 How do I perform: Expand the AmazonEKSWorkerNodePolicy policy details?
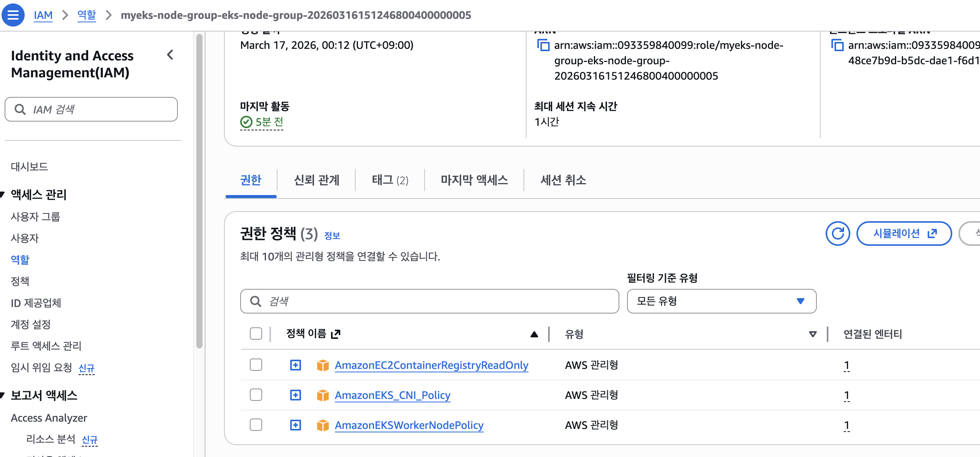click(x=296, y=425)
